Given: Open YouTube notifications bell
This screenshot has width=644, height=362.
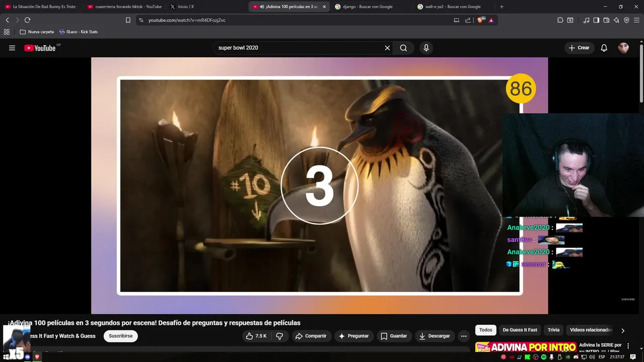Looking at the screenshot, I should [x=604, y=48].
